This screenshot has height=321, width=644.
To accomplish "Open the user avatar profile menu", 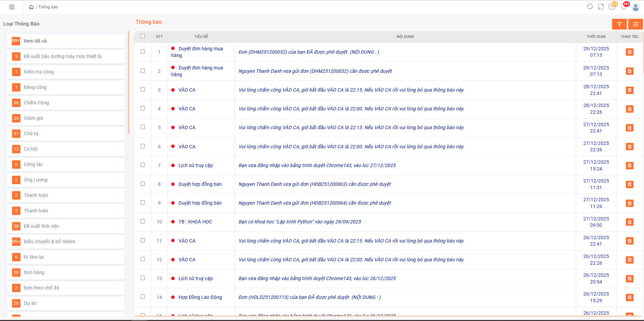I will (635, 7).
